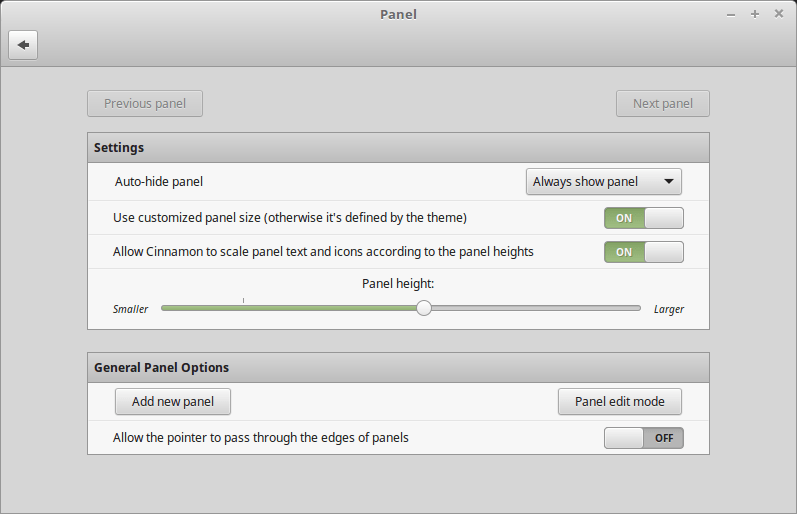Click the Larger label beside the slider
Viewport: 797px width, 514px height.
point(669,309)
